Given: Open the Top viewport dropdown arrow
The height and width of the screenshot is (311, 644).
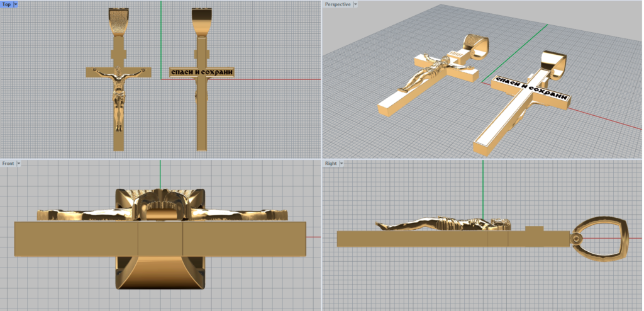Looking at the screenshot, I should (x=15, y=4).
